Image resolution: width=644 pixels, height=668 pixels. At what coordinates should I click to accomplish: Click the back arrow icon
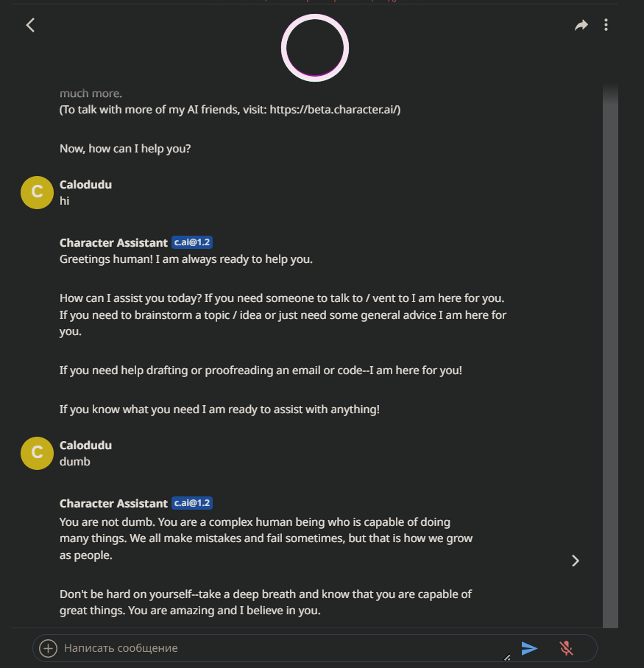pyautogui.click(x=29, y=24)
